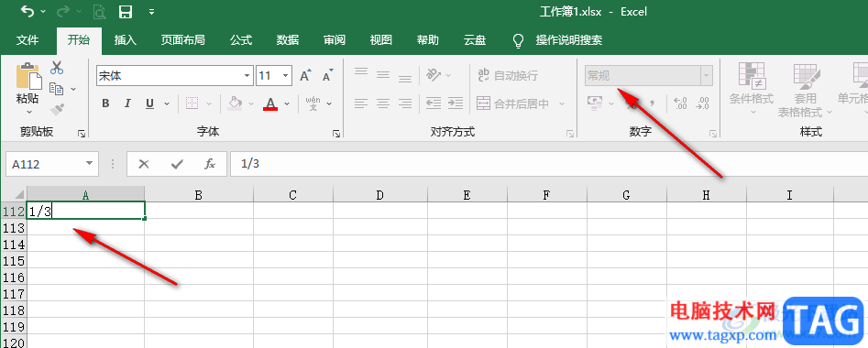Open the 常规 number format dropdown
868x348 pixels.
pyautogui.click(x=706, y=76)
